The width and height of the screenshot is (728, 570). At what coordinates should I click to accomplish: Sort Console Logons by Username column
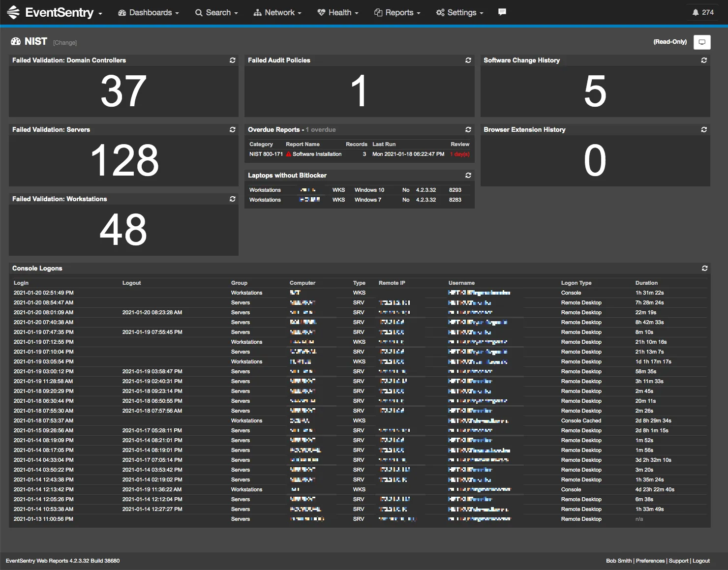[461, 283]
